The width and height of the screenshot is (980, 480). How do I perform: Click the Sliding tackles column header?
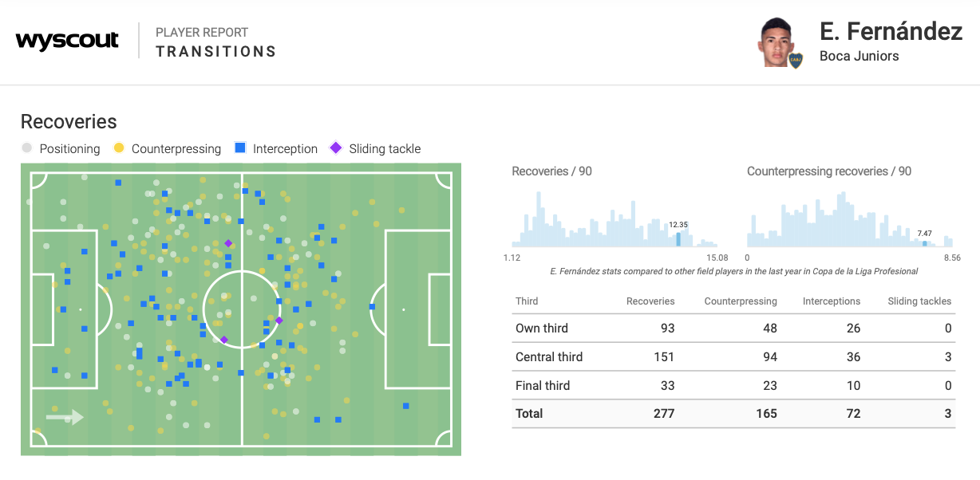[x=919, y=301]
